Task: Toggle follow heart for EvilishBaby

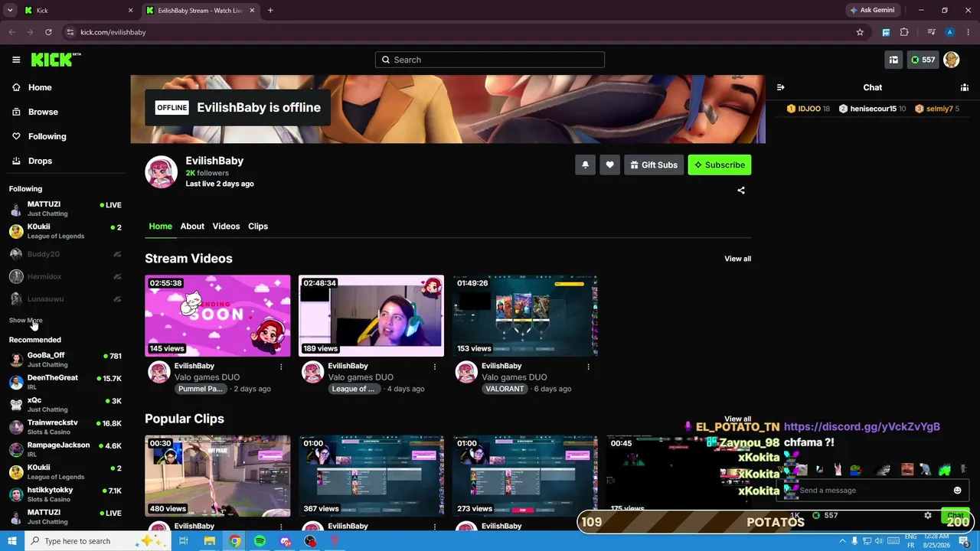Action: pos(609,165)
